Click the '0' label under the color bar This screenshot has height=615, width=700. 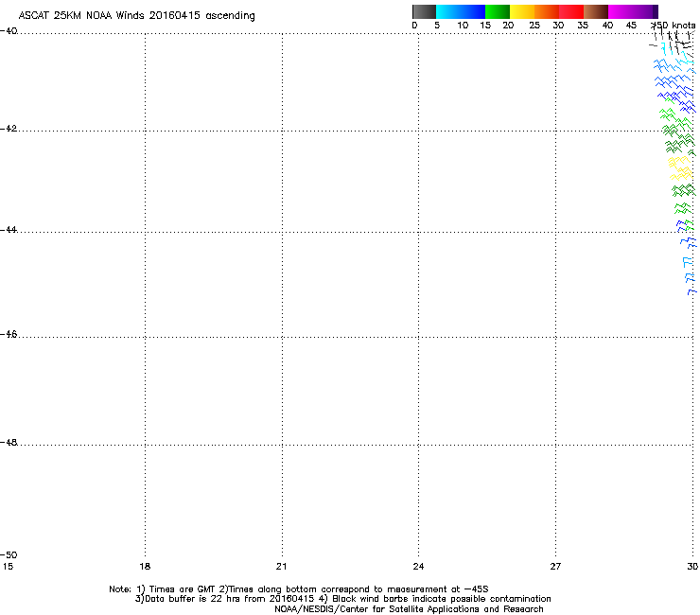[414, 26]
